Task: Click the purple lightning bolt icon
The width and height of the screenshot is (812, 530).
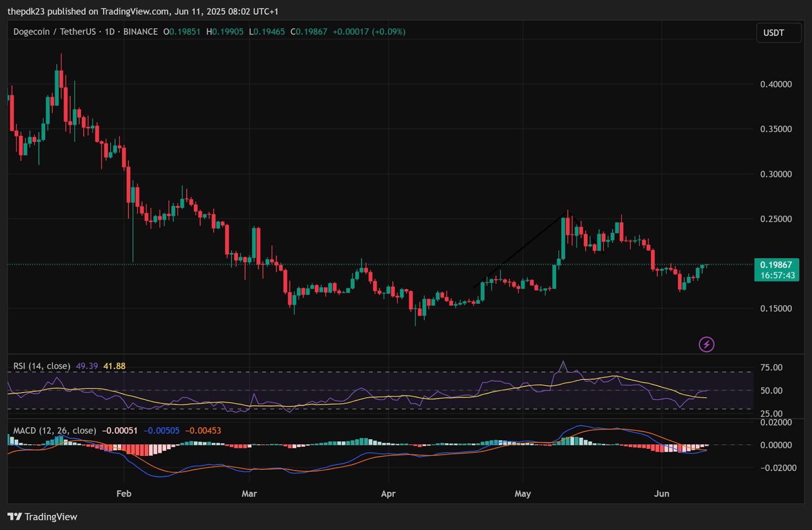Action: click(706, 344)
